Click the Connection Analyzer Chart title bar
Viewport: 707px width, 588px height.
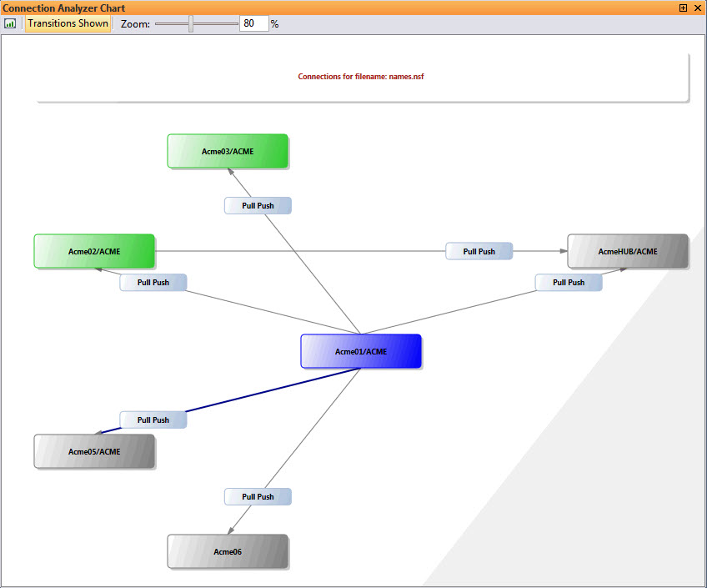333,8
